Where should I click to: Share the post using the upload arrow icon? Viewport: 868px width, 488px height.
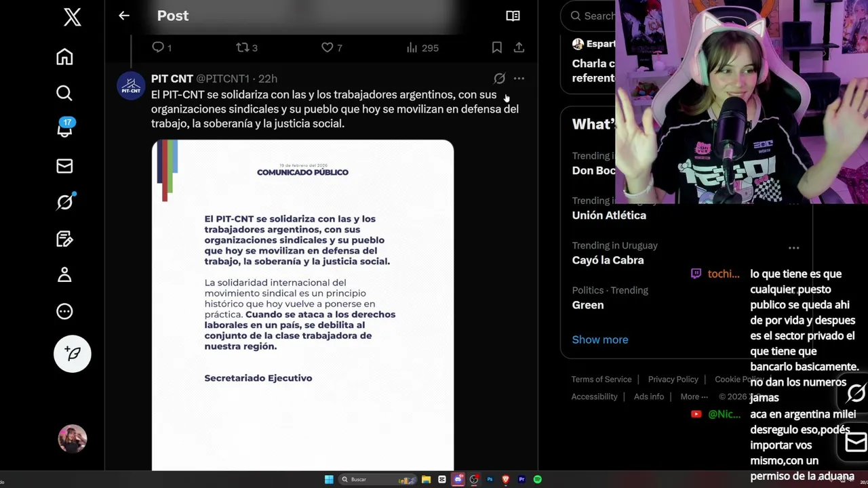tap(519, 47)
